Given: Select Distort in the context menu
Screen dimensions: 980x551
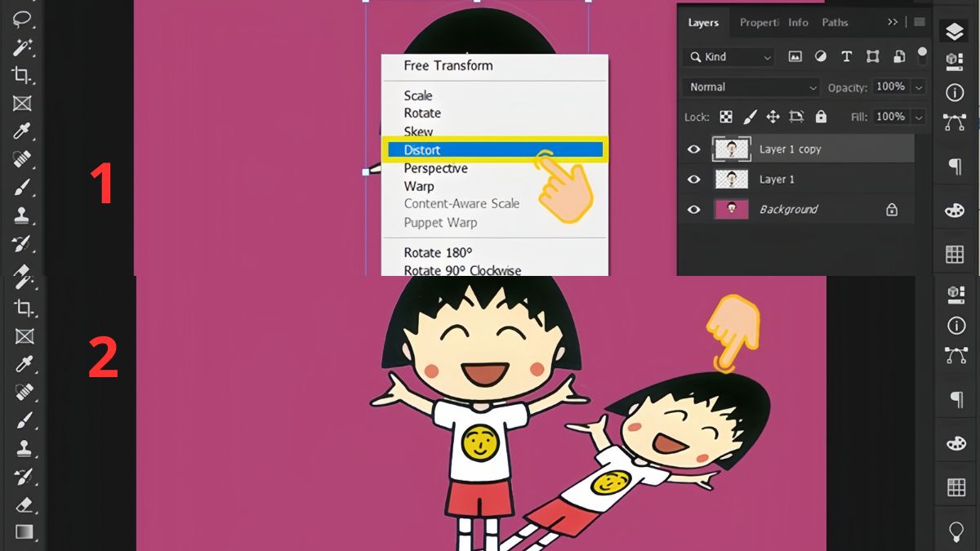Looking at the screenshot, I should [493, 150].
